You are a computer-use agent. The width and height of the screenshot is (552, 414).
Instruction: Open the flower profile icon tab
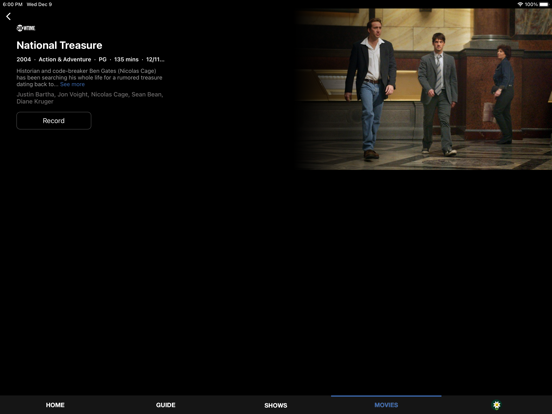(x=496, y=405)
